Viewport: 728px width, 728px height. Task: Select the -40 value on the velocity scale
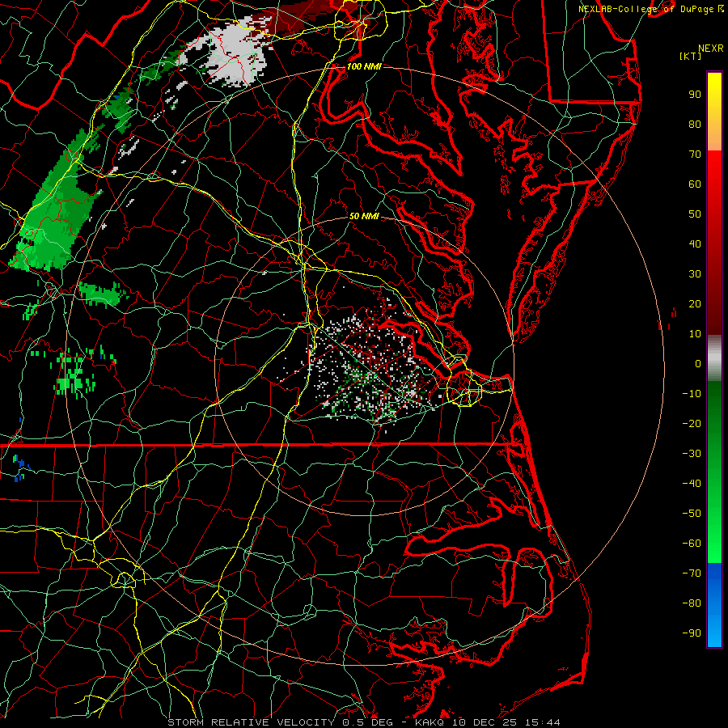[x=692, y=484]
